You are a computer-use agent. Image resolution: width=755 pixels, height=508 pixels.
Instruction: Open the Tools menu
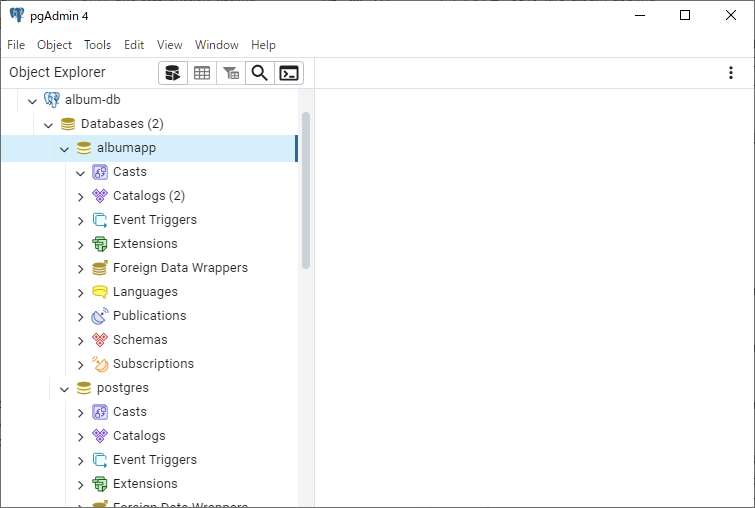coord(98,45)
